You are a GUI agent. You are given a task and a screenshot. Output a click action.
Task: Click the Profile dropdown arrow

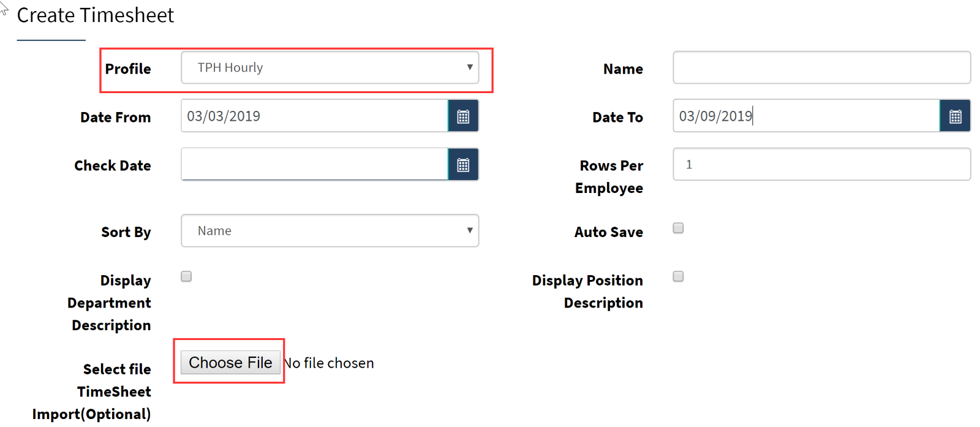470,67
